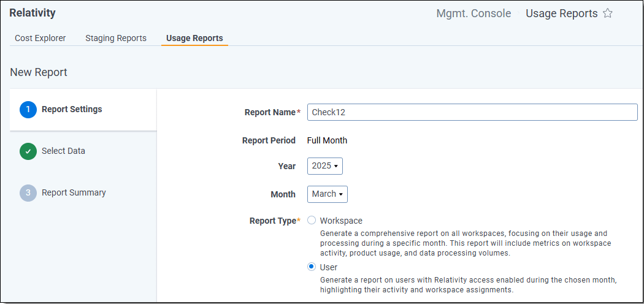
Task: Click the favorite star icon
Action: [608, 13]
